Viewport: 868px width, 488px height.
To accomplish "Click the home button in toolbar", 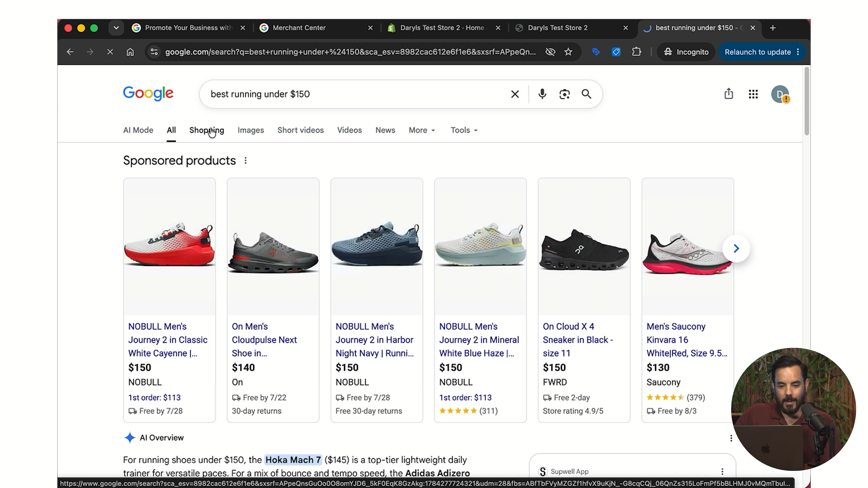I will click(x=130, y=52).
